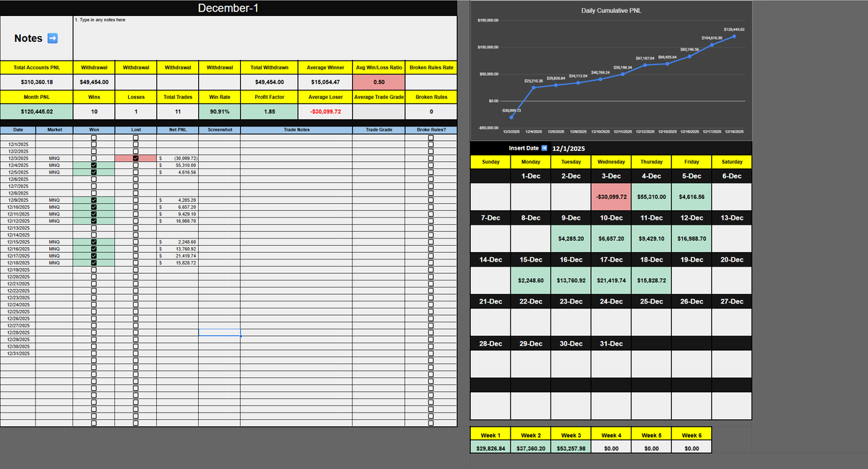Uncheck the Won checkbox for 12/4/2025
Screen dimensions: 868x469
(x=94, y=165)
